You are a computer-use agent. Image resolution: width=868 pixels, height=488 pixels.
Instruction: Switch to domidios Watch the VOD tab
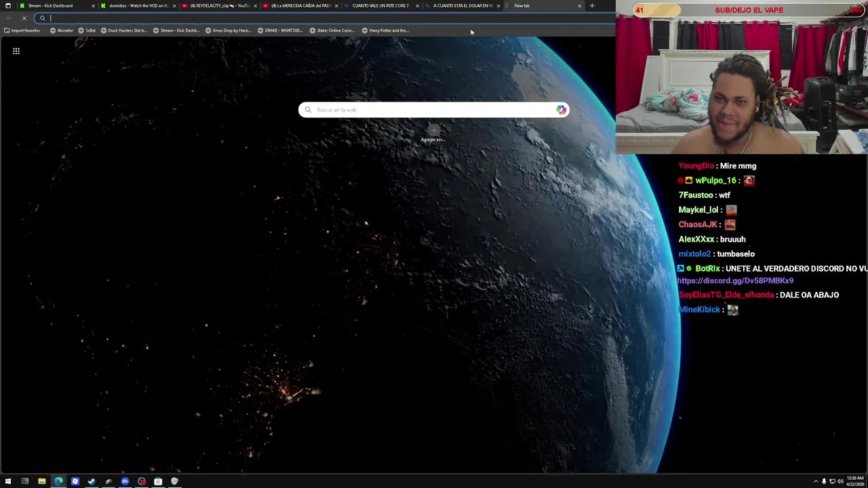point(138,5)
